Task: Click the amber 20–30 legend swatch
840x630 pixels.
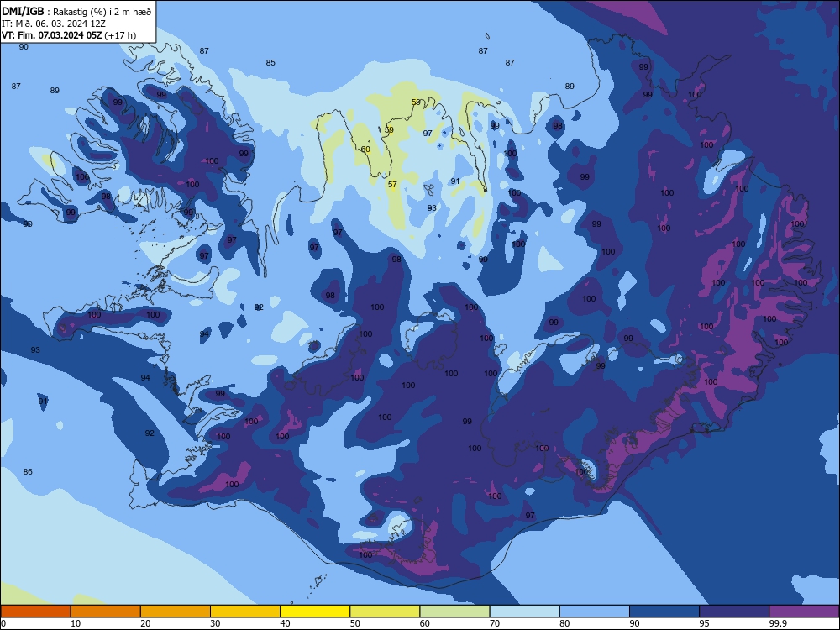Action: point(176,612)
